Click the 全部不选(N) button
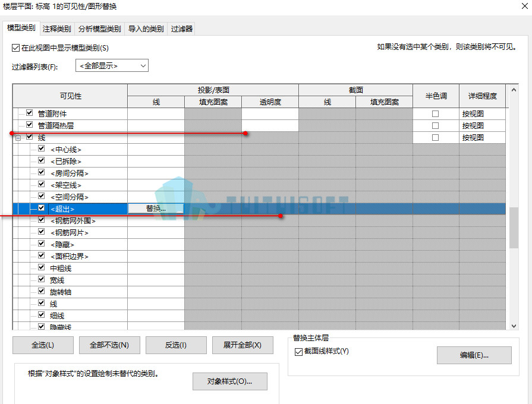This screenshot has width=532, height=404. [x=109, y=345]
